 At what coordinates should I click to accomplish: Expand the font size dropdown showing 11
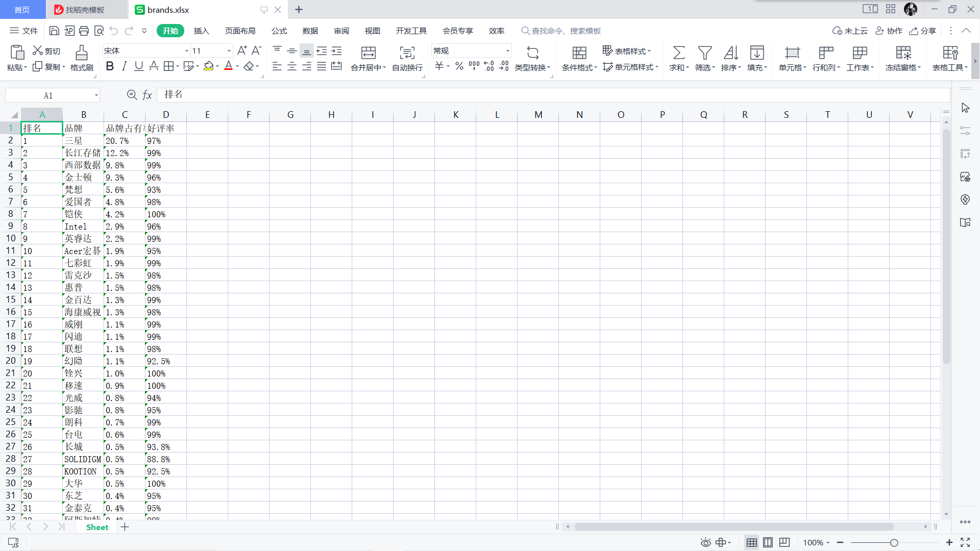pyautogui.click(x=229, y=51)
